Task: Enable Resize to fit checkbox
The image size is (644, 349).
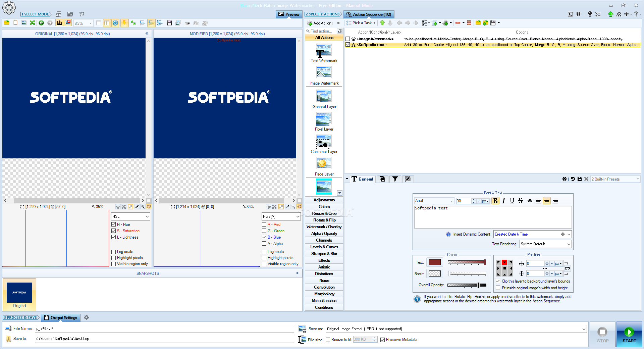Action: [x=328, y=340]
